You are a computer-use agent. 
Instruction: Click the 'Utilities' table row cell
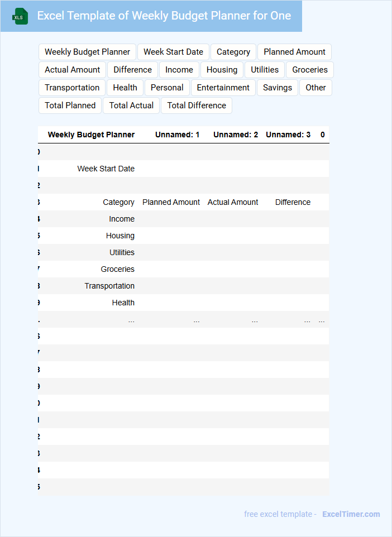coord(122,252)
